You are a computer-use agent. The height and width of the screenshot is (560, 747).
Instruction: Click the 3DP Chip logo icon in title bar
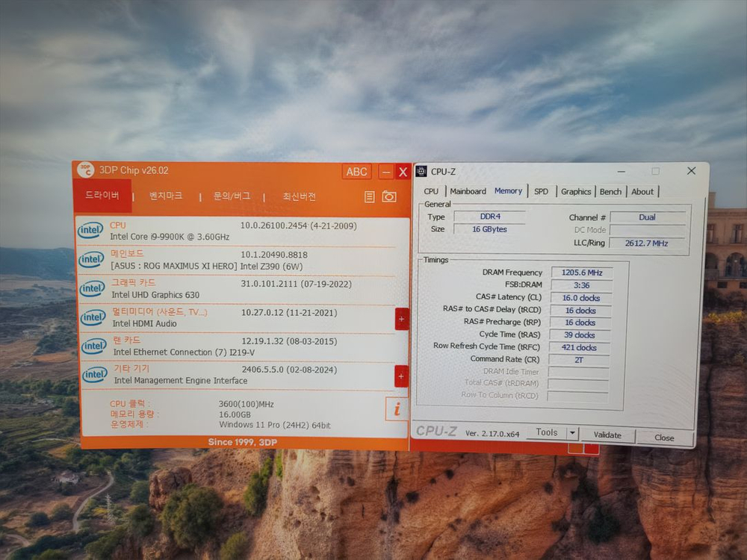click(x=86, y=169)
